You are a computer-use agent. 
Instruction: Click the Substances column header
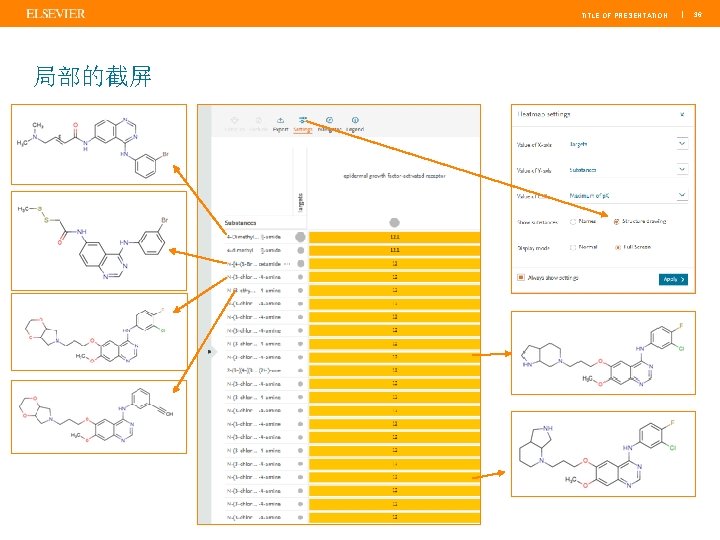point(241,223)
